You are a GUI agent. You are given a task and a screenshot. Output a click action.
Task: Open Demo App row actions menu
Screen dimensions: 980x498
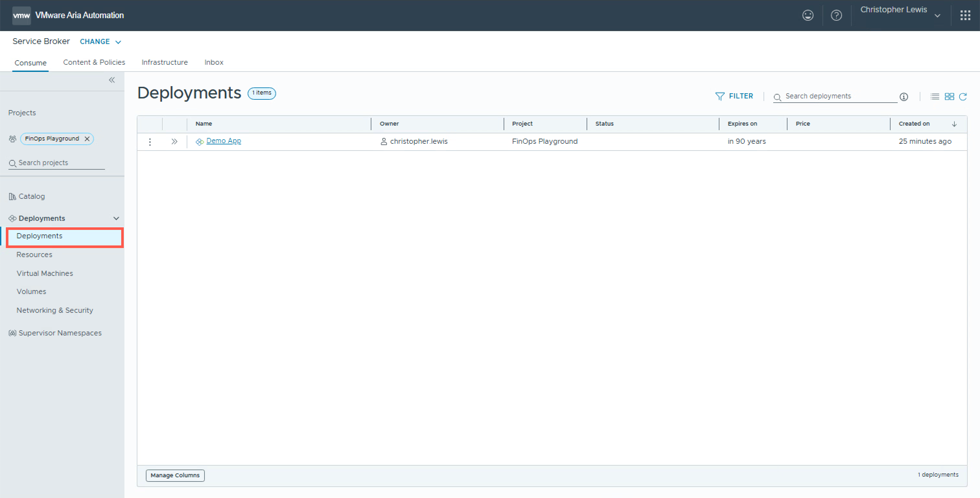tap(150, 142)
